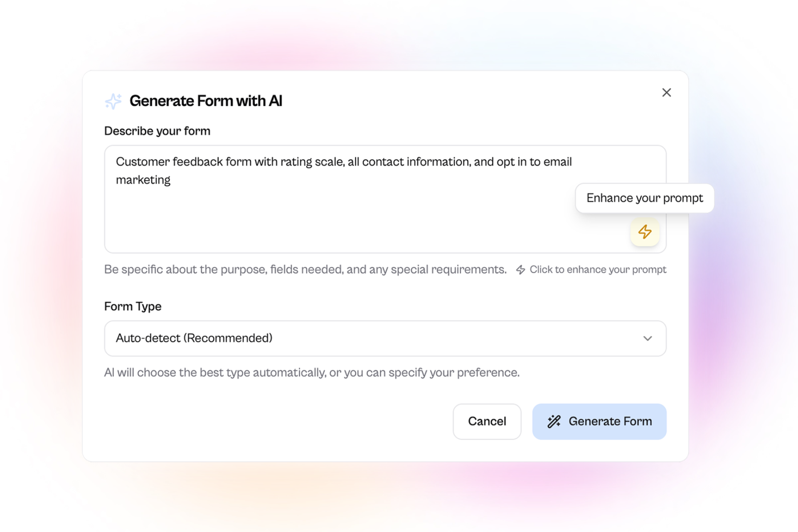
Task: Click the yellow lightning enhance button
Action: point(645,232)
